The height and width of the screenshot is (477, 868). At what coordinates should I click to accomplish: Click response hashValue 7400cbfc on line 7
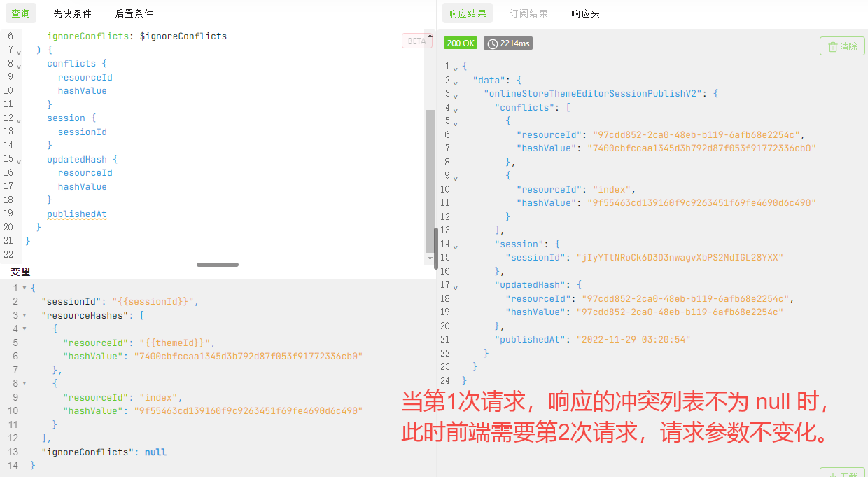point(702,148)
